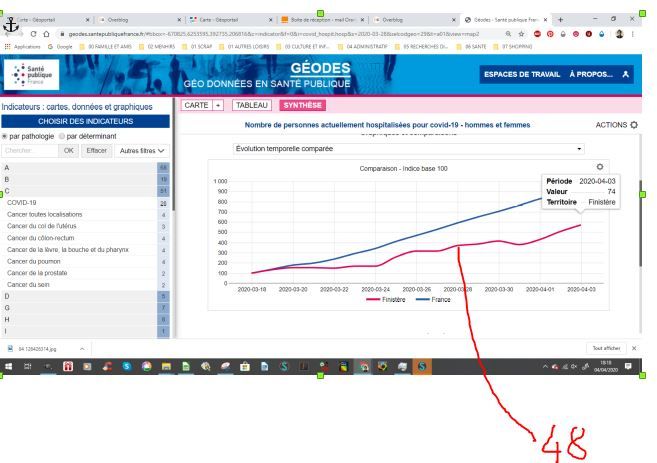Click Tout afficher in downloads bar

[606, 348]
